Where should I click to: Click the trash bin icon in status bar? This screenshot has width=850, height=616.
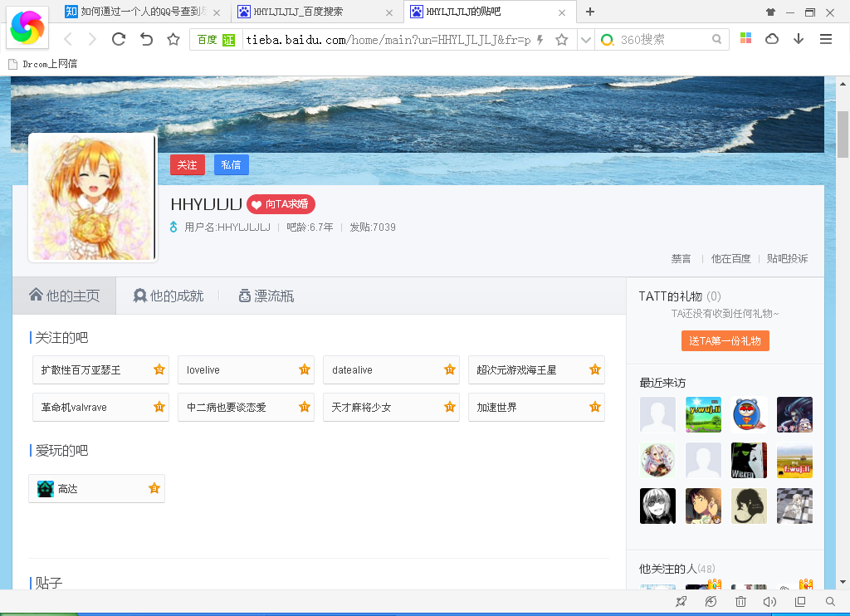[740, 601]
